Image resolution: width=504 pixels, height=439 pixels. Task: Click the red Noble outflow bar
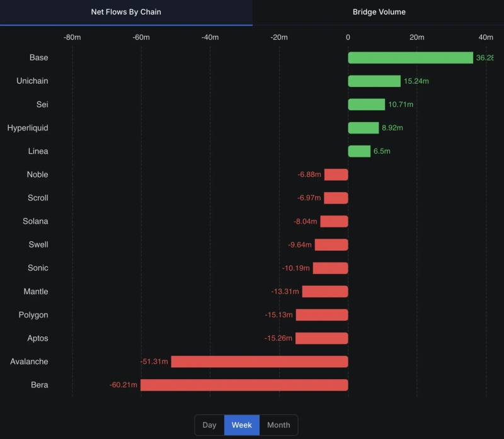(x=336, y=174)
